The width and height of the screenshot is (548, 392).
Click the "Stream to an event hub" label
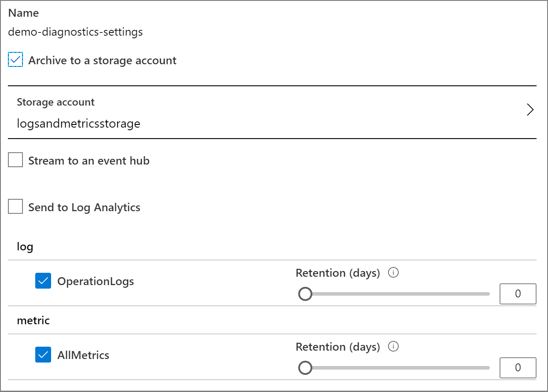(89, 161)
